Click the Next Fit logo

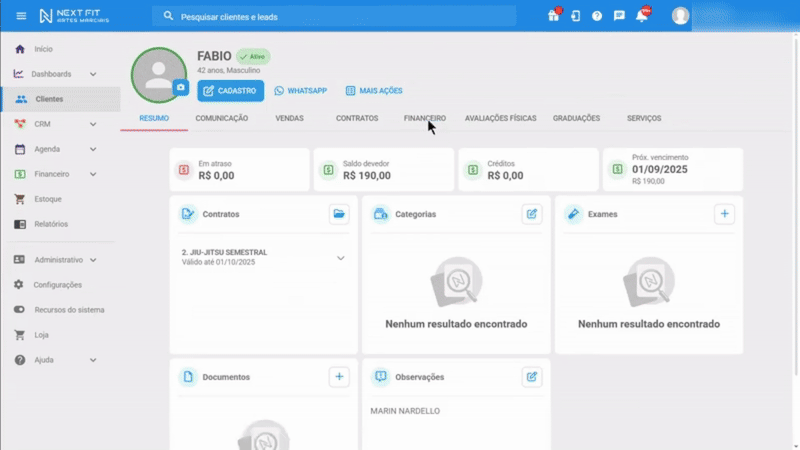pyautogui.click(x=74, y=16)
